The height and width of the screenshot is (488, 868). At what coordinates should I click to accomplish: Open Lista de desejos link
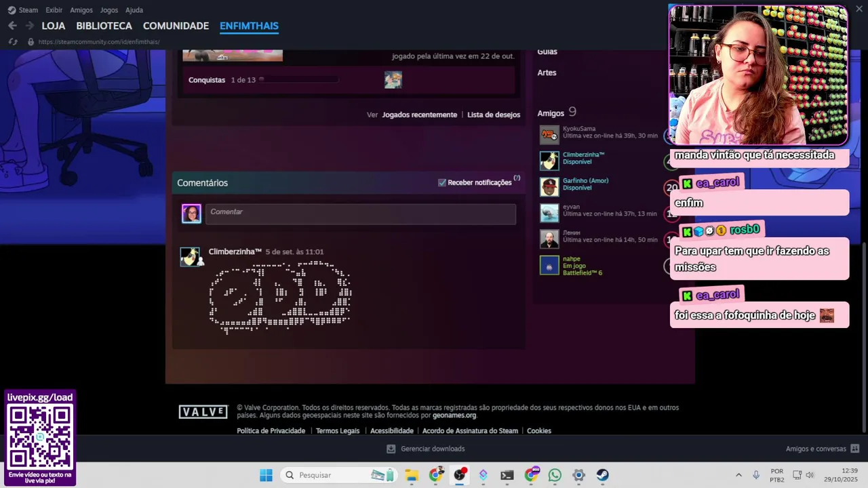[494, 115]
